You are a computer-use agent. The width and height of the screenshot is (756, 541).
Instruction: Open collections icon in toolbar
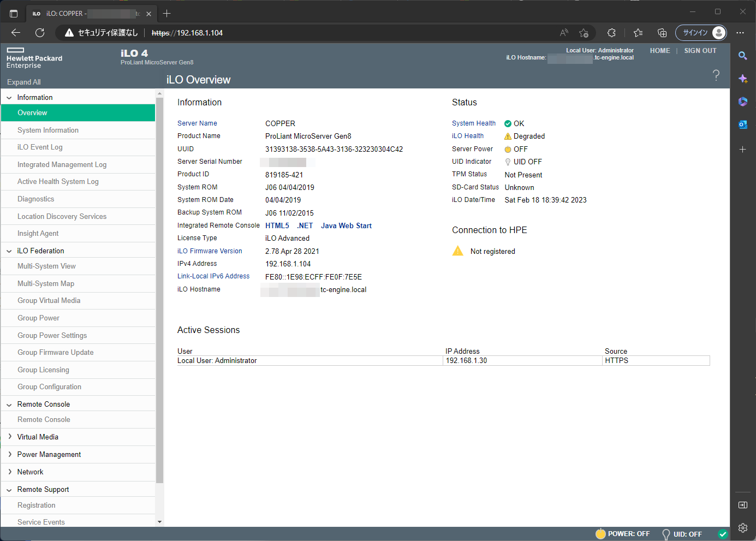[x=662, y=33]
